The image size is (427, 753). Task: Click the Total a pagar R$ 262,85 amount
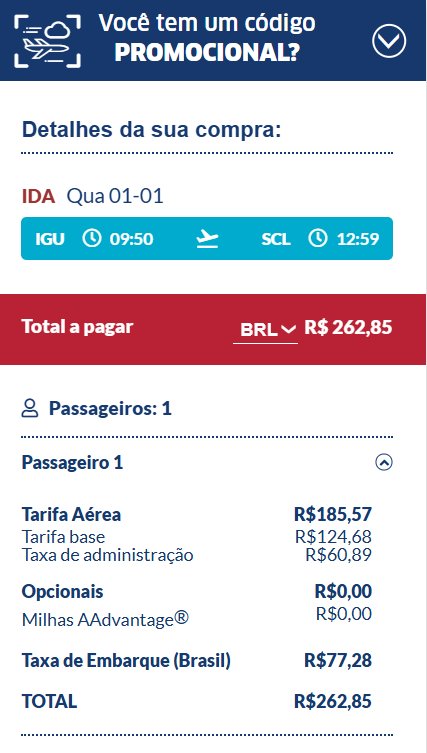pyautogui.click(x=348, y=328)
